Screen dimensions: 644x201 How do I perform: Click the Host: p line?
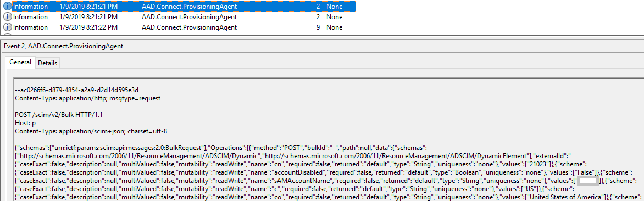25,124
